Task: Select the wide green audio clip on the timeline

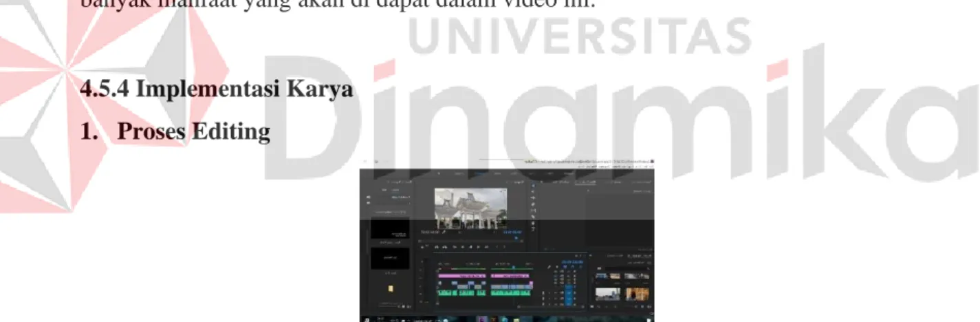Action: tap(511, 292)
